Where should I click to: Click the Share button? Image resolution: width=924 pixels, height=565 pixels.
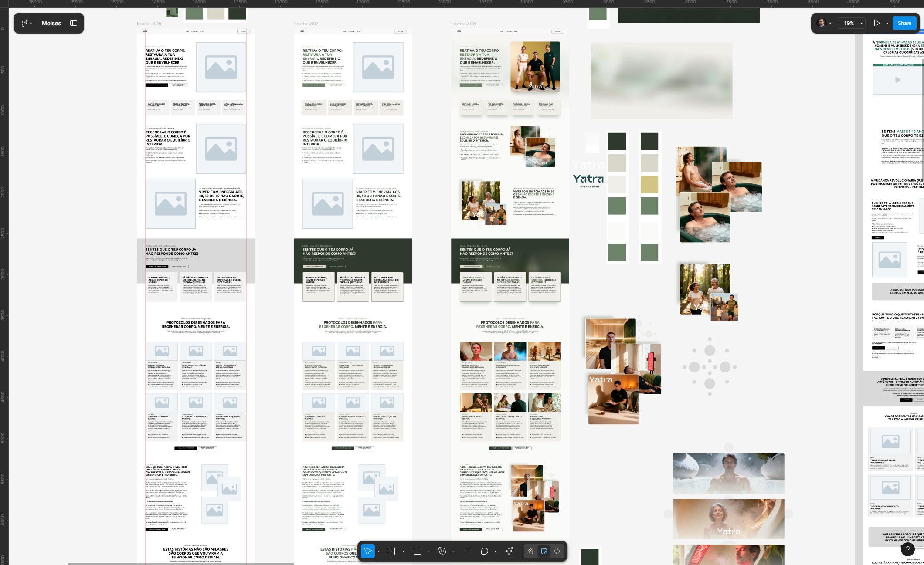[x=904, y=23]
